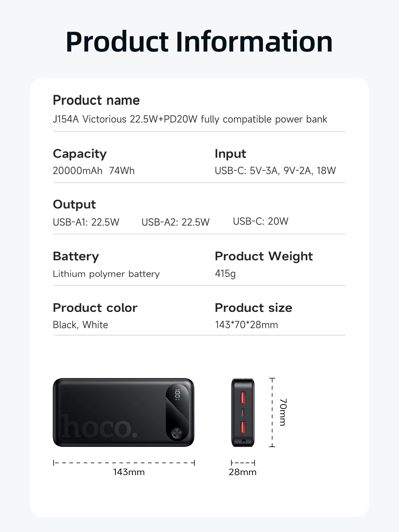Viewport: 399px width, 532px height.
Task: Click the J154A Victorious product name text
Action: click(x=190, y=119)
